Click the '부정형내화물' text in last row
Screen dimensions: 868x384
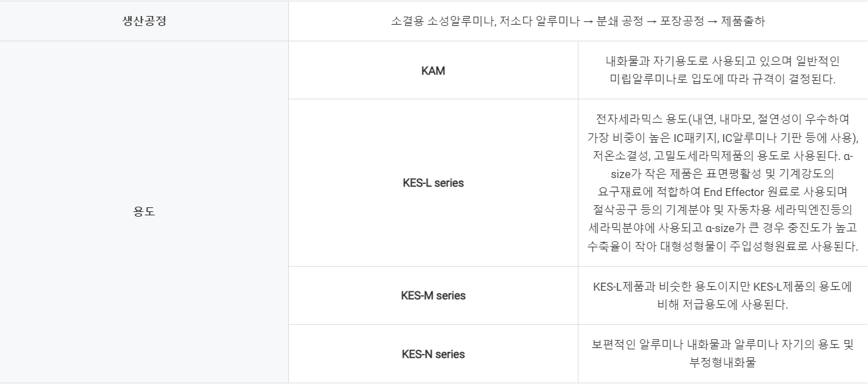click(x=723, y=362)
